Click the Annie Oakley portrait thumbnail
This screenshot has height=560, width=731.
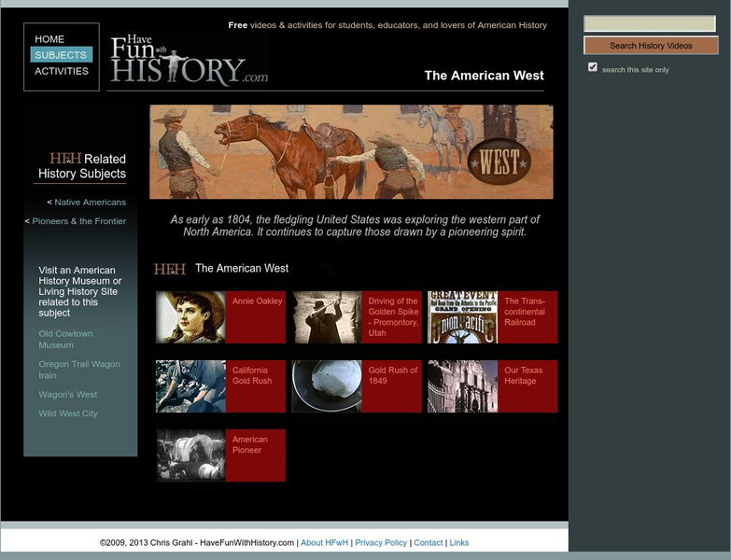pos(190,317)
